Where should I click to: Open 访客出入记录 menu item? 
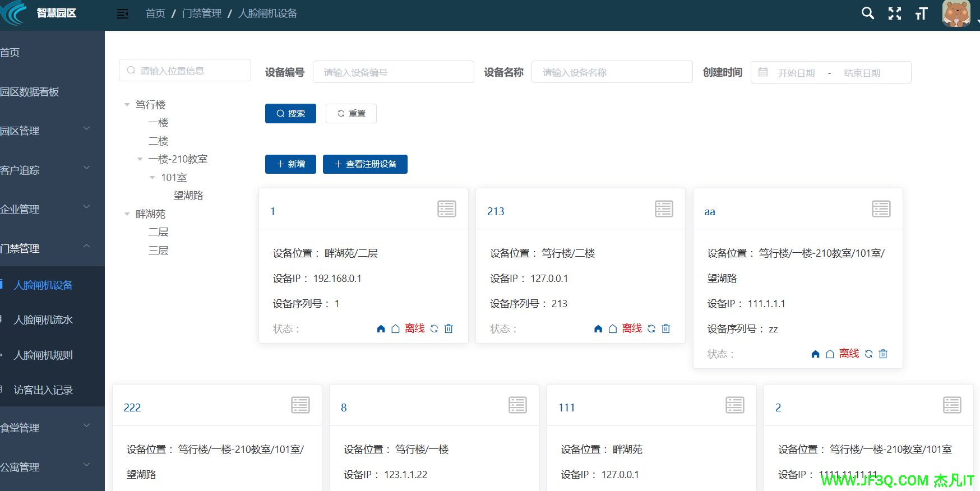pyautogui.click(x=43, y=390)
